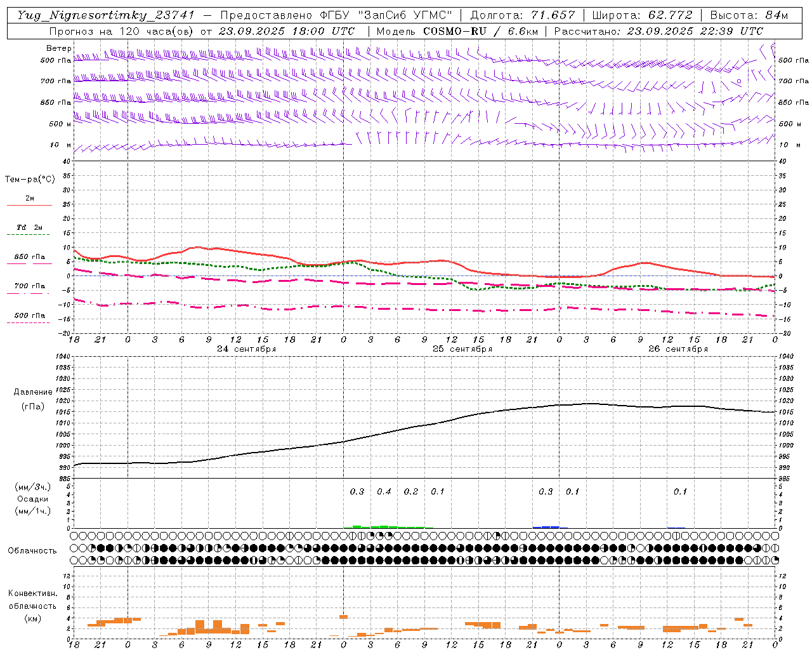
Task: Select the 700 гПа temperature legend entry
Action: 30,286
